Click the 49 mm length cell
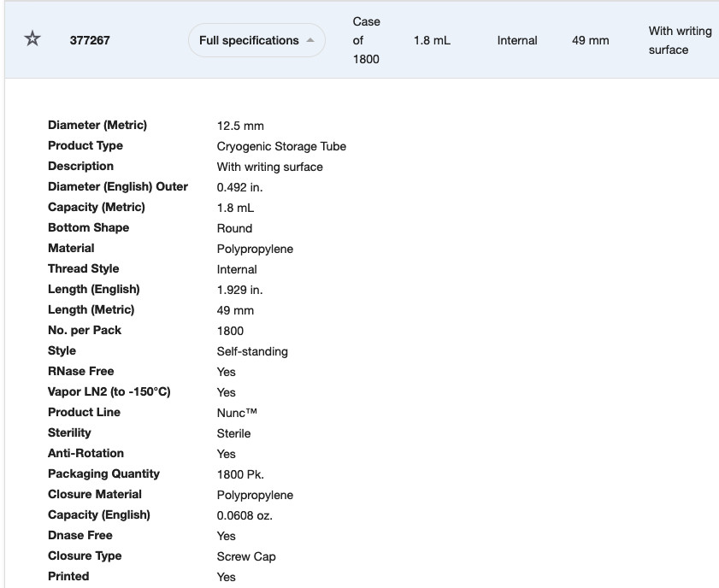Viewport: 719px width, 588px height. pos(591,40)
